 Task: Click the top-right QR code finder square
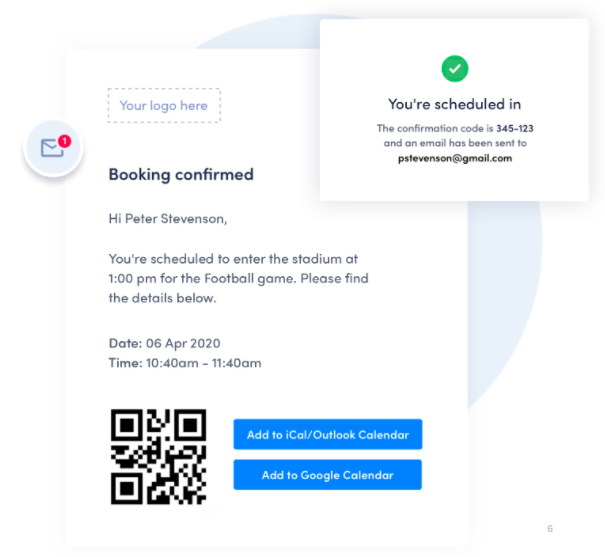(191, 425)
